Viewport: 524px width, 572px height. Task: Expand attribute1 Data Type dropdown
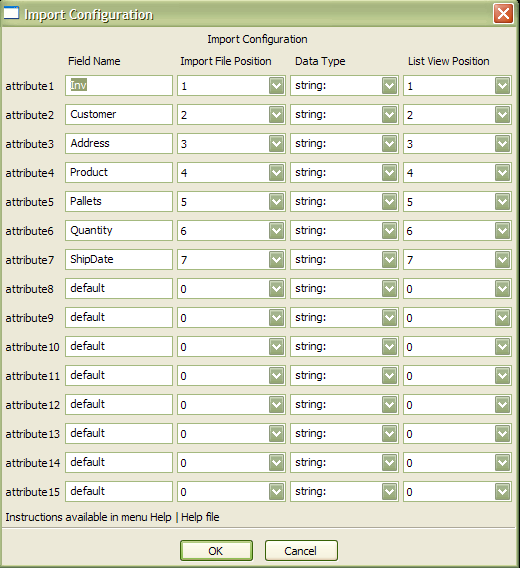point(390,86)
